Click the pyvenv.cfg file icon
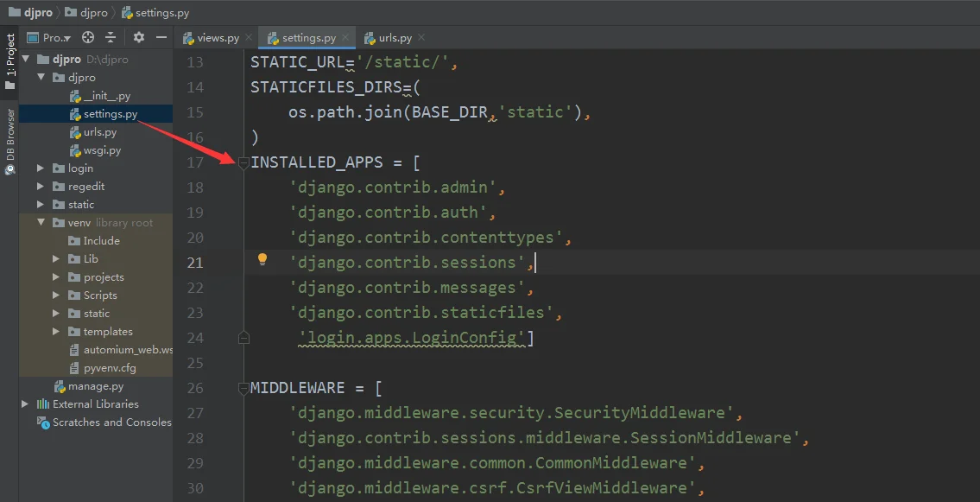The image size is (980, 502). [73, 368]
